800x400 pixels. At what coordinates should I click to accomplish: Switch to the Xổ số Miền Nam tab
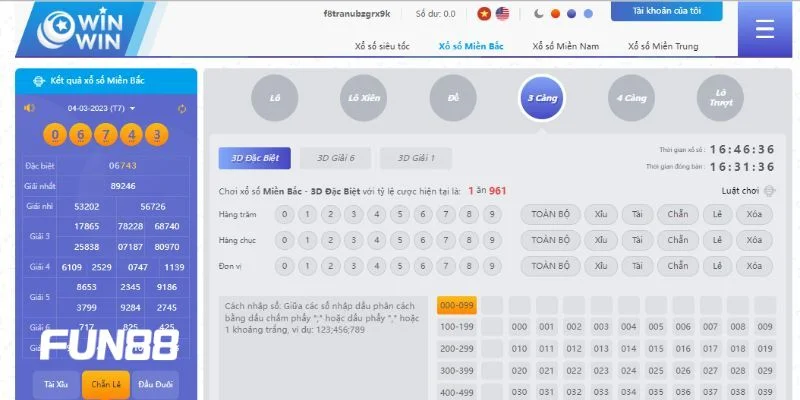coord(565,46)
